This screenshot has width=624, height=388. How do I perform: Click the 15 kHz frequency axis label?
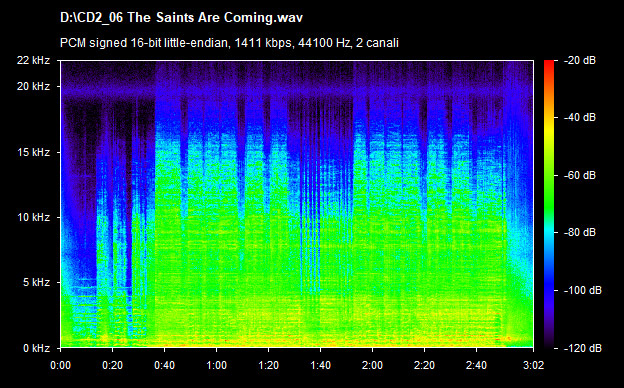pyautogui.click(x=33, y=152)
